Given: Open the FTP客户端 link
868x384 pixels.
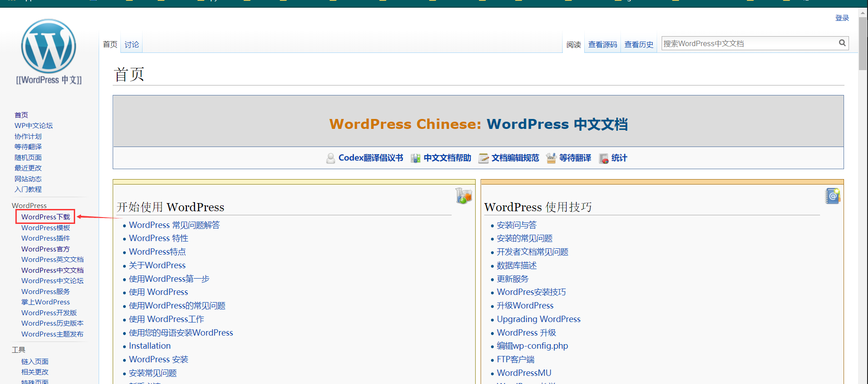Looking at the screenshot, I should pos(515,360).
